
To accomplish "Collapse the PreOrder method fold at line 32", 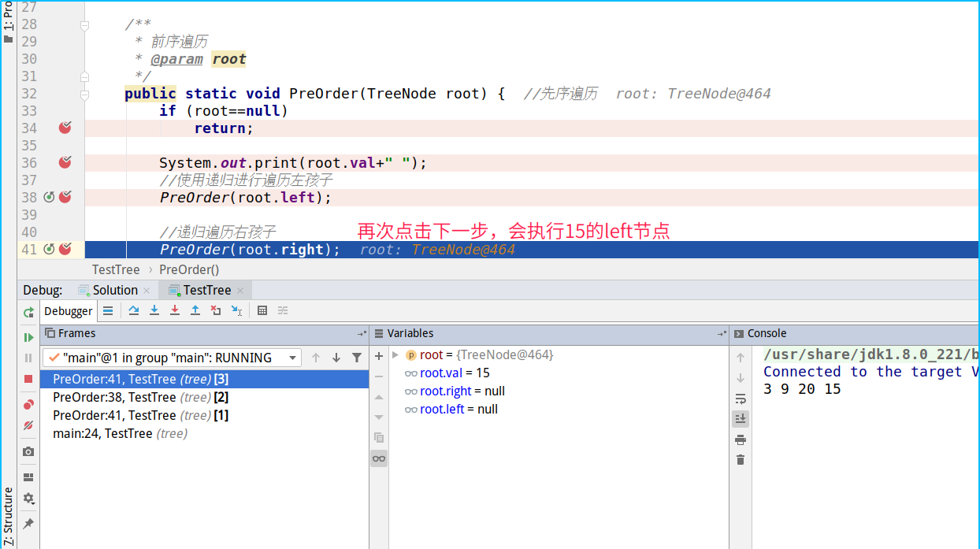I will [x=85, y=94].
